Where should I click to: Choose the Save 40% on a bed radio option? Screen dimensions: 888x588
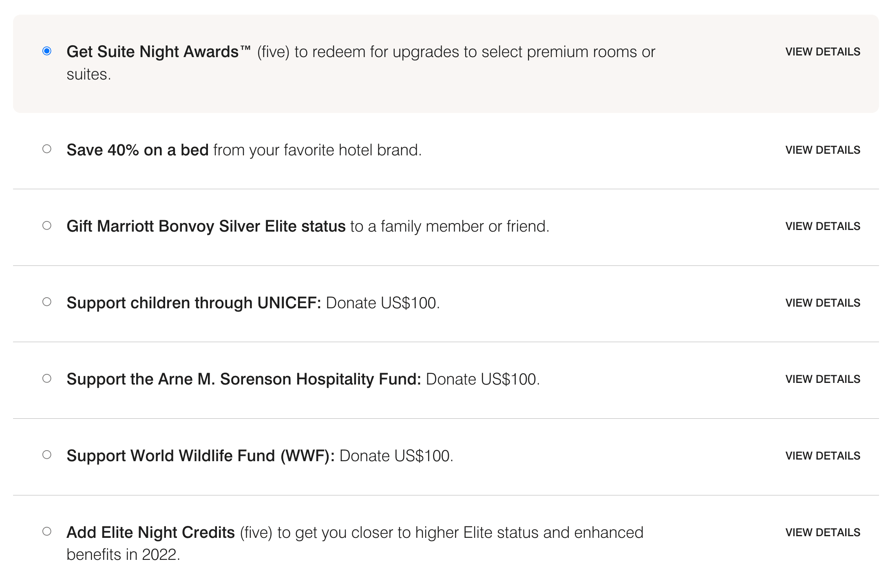47,149
